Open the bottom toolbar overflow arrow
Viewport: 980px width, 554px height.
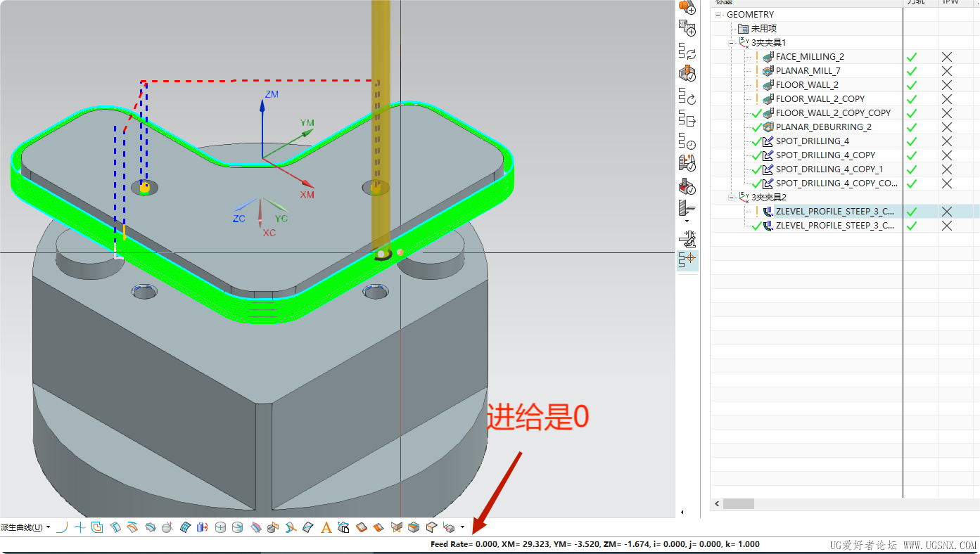point(462,527)
